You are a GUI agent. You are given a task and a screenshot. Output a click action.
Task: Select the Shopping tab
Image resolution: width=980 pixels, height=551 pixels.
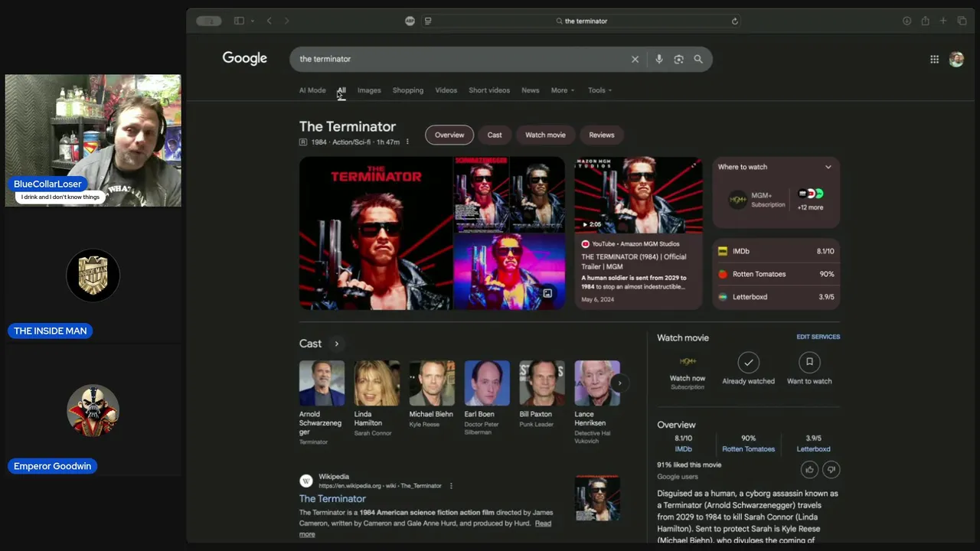point(408,90)
